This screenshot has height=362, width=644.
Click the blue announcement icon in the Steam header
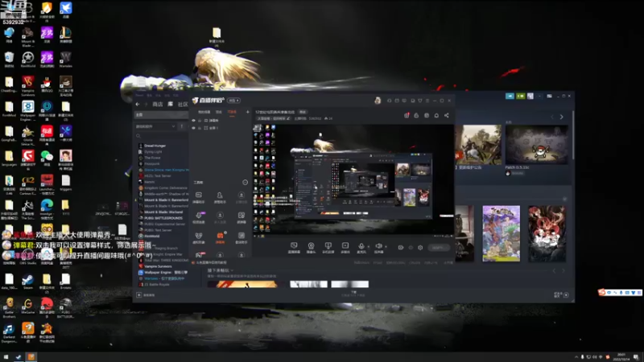[x=510, y=96]
